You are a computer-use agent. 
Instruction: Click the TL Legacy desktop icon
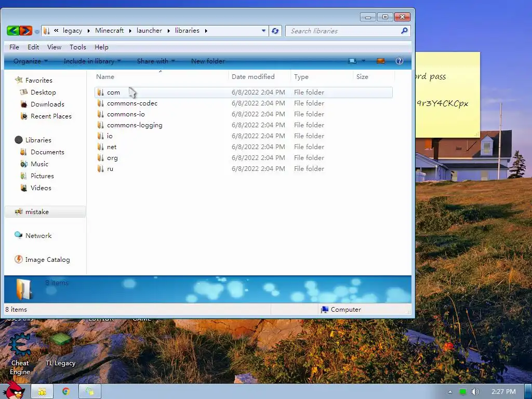point(60,350)
